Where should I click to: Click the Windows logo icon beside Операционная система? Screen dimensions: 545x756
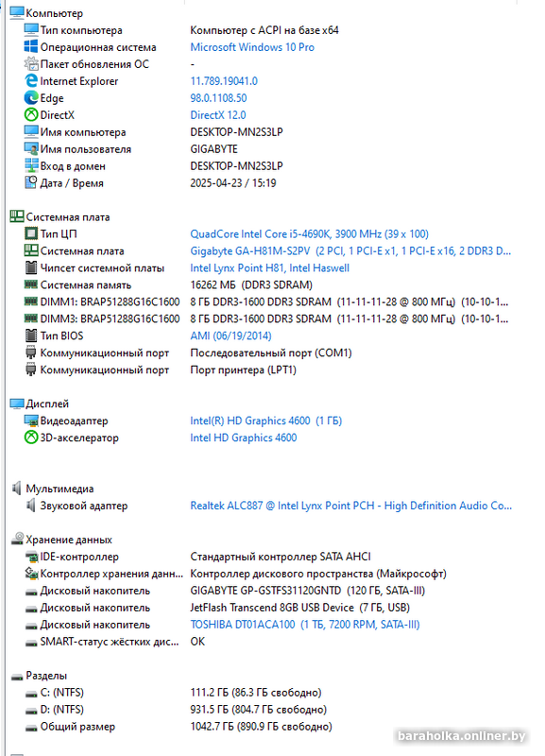tap(31, 46)
